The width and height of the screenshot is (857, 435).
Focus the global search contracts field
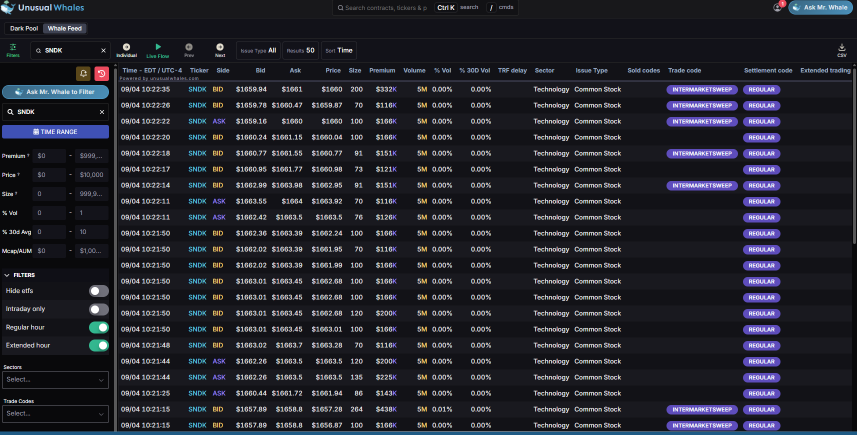pos(383,8)
